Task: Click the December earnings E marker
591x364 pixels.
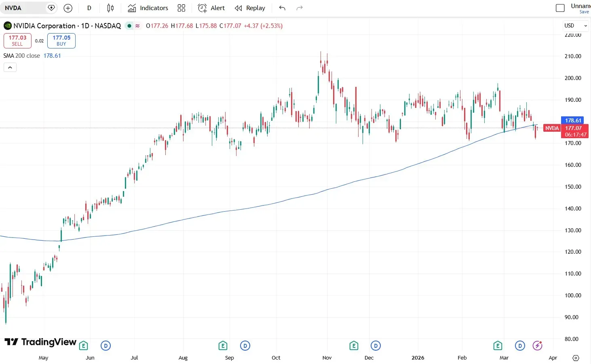Action: [354, 345]
